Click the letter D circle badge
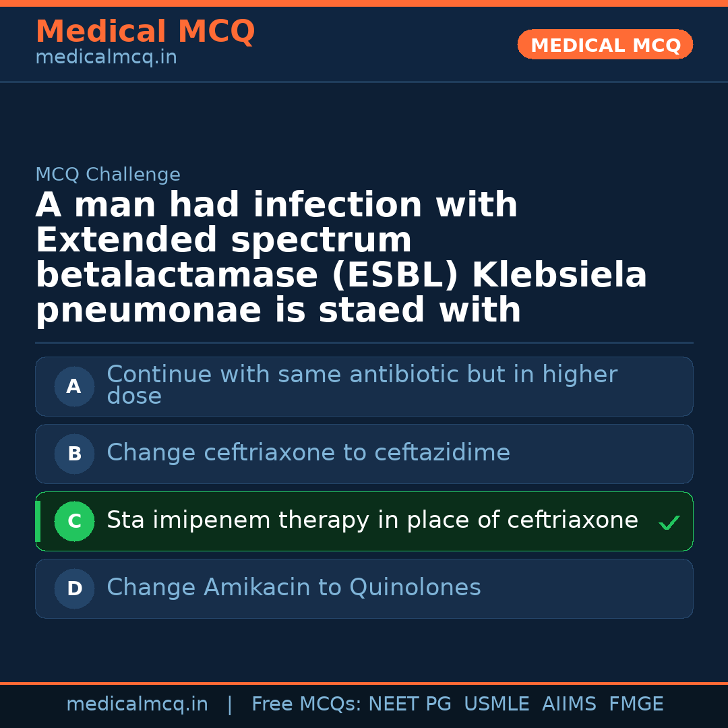Image resolution: width=728 pixels, height=728 pixels. pyautogui.click(x=74, y=589)
